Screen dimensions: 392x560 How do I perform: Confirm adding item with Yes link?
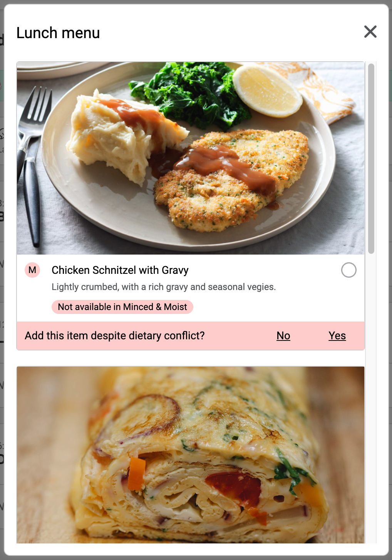coord(337,336)
